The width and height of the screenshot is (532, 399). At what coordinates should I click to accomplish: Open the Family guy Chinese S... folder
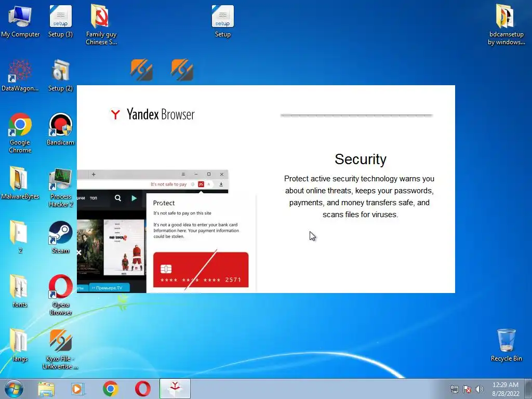coord(101,24)
